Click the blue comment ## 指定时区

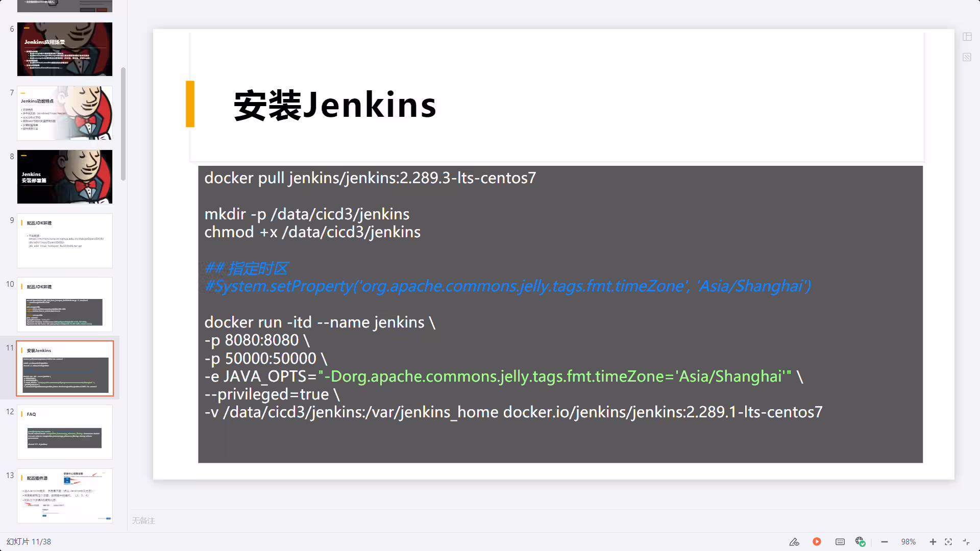[x=246, y=268]
